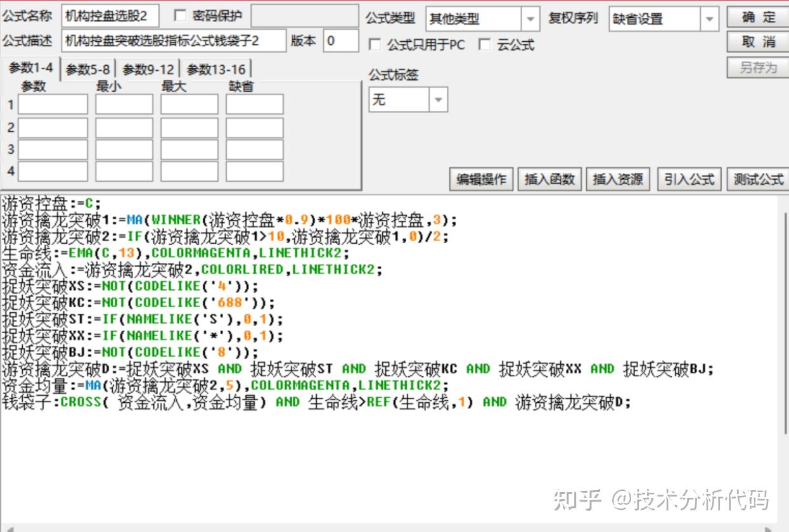Click the 测试公式 button

758,179
